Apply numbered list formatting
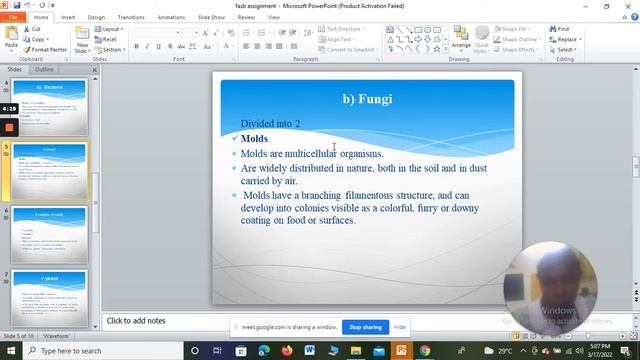The height and width of the screenshot is (360, 640). (263, 33)
